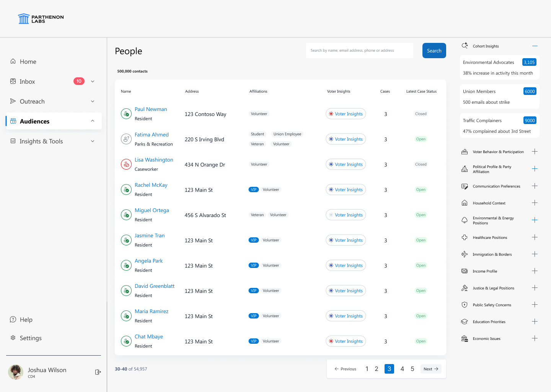The height and width of the screenshot is (392, 551).
Task: Click Joshua Wilson's profile photo
Action: [16, 372]
